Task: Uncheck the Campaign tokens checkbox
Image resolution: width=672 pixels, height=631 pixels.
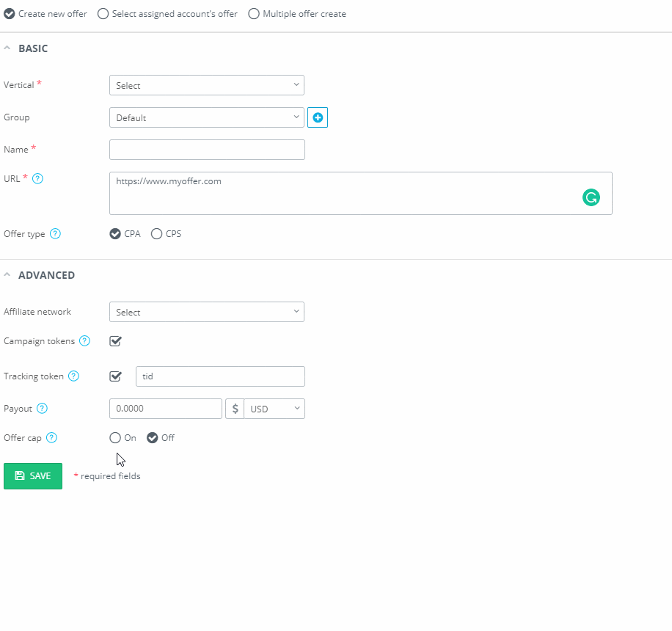Action: 115,341
